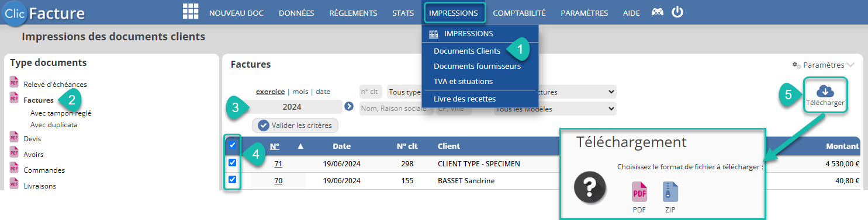Choose the ZIP download format icon

(670, 192)
